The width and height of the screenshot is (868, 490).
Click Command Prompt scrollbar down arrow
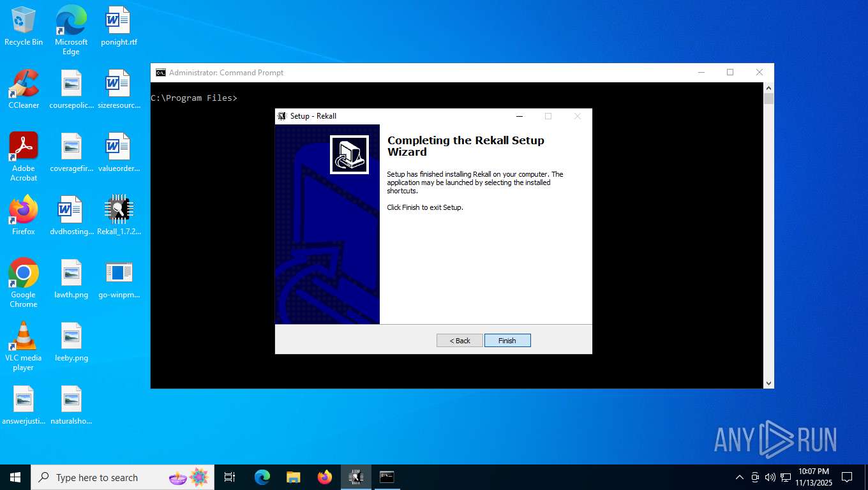tap(769, 383)
